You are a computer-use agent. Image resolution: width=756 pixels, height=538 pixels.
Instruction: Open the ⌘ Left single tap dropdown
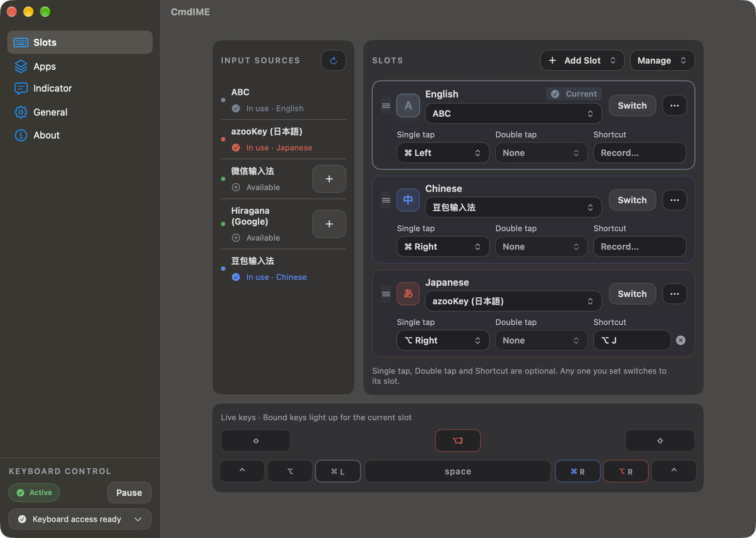(x=443, y=153)
